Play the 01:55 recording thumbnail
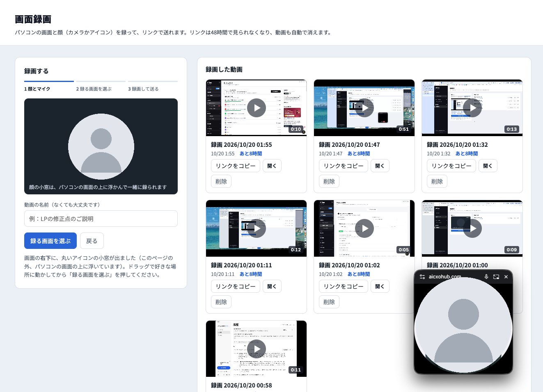This screenshot has height=392, width=543. point(257,108)
